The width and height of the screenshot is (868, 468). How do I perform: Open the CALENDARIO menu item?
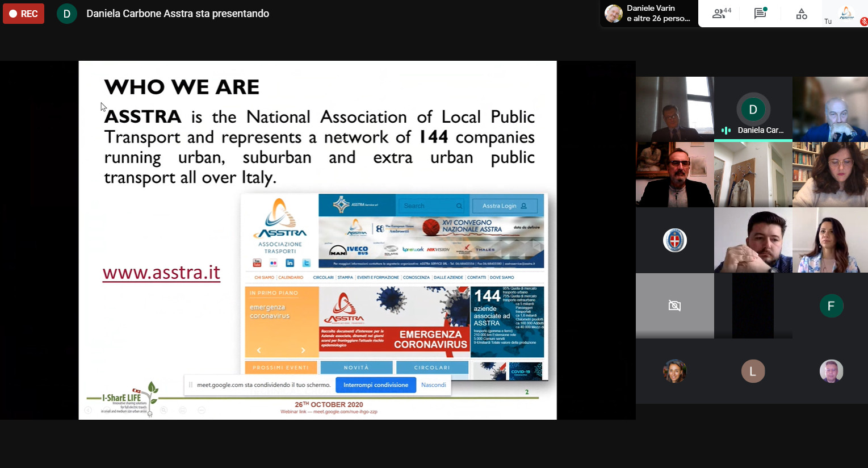[291, 277]
